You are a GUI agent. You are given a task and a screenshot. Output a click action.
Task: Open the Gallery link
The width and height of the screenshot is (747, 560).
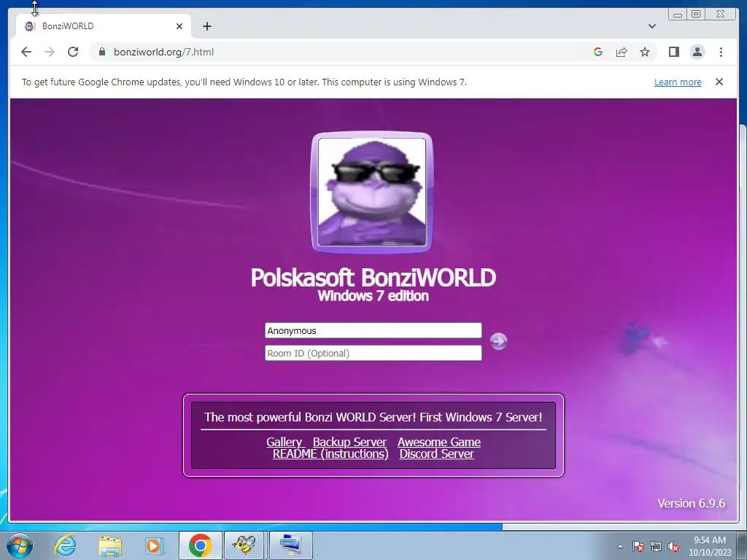pos(284,442)
